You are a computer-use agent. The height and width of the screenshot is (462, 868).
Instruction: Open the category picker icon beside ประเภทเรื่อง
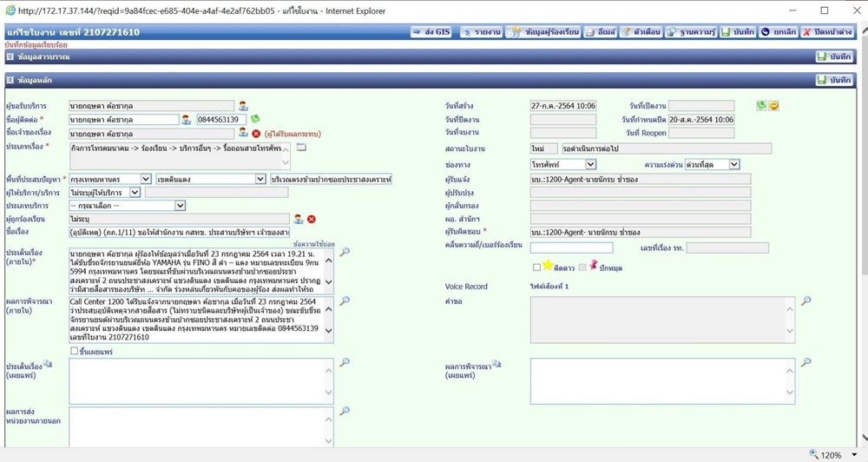coord(301,148)
